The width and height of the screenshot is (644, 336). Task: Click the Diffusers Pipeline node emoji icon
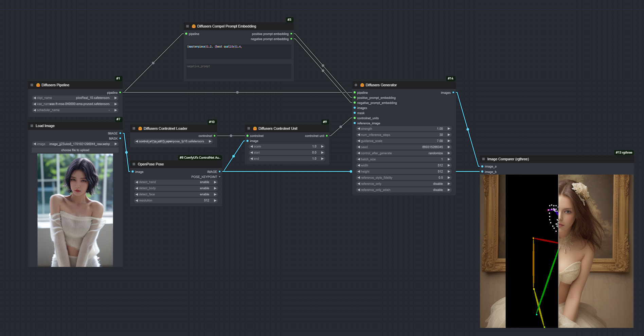tap(38, 85)
